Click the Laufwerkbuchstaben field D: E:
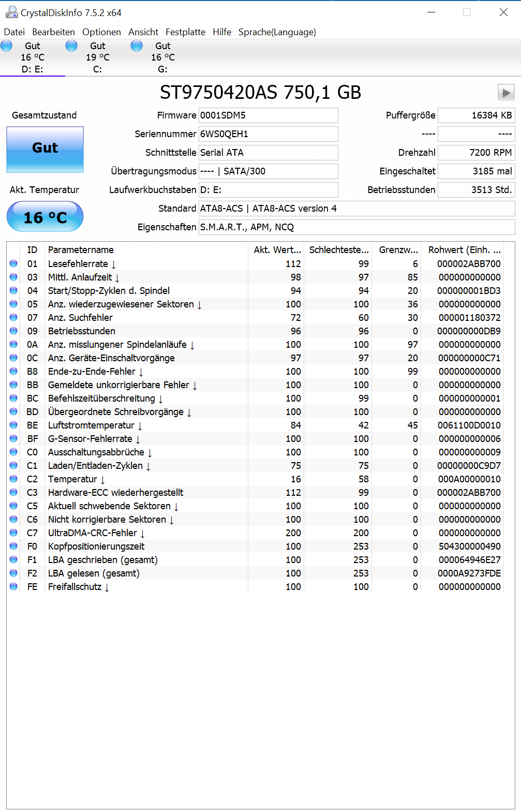The height and width of the screenshot is (812, 521). point(269,190)
